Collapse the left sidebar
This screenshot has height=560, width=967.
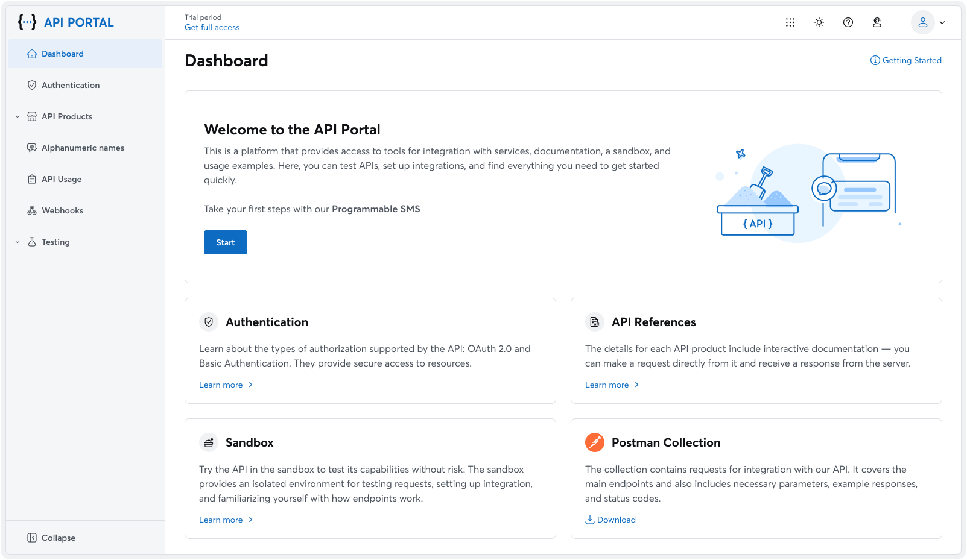(x=51, y=538)
